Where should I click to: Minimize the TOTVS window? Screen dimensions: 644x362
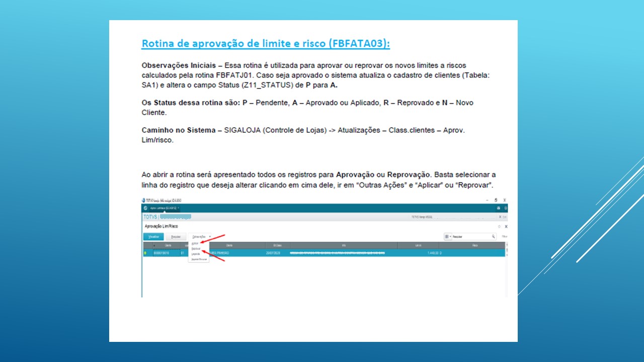tap(487, 200)
